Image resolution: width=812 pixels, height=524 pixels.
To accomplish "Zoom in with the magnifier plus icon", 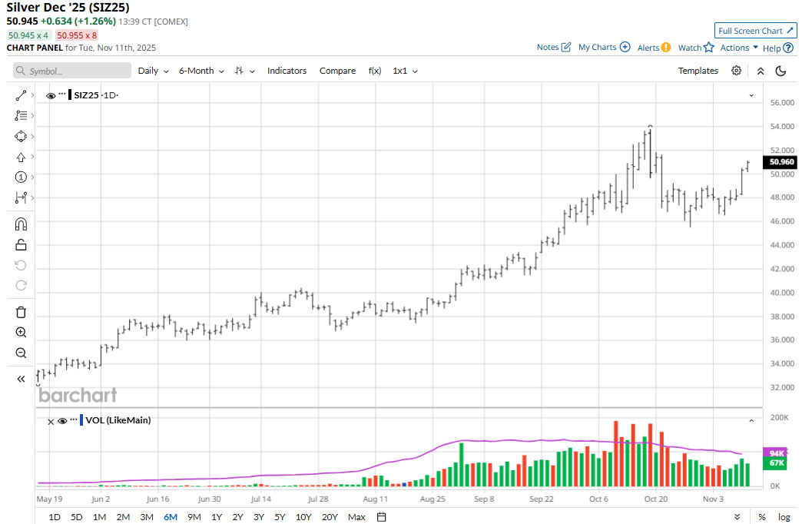I will [21, 333].
